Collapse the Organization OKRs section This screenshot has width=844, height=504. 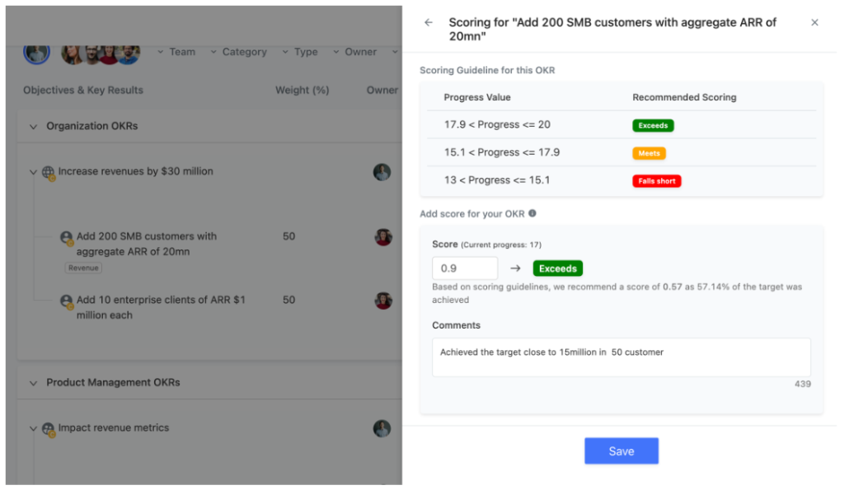33,126
